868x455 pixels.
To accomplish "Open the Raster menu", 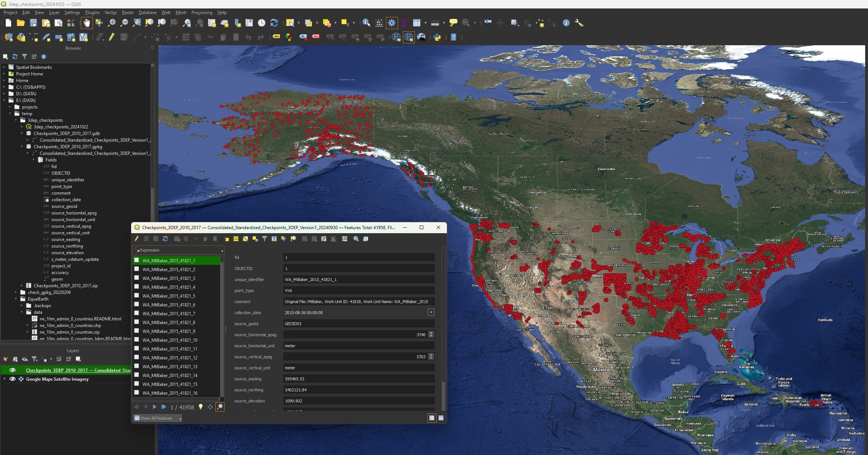I will (128, 13).
